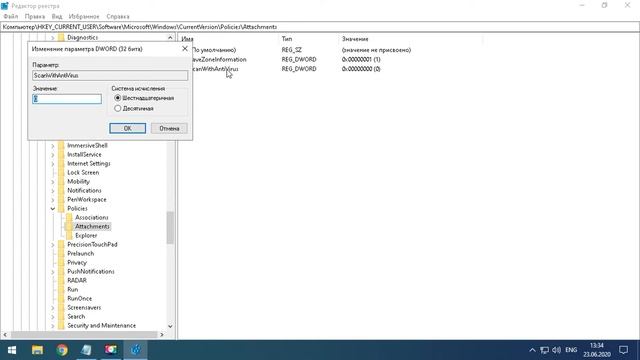Expand the Internet Settings node

tap(53, 164)
